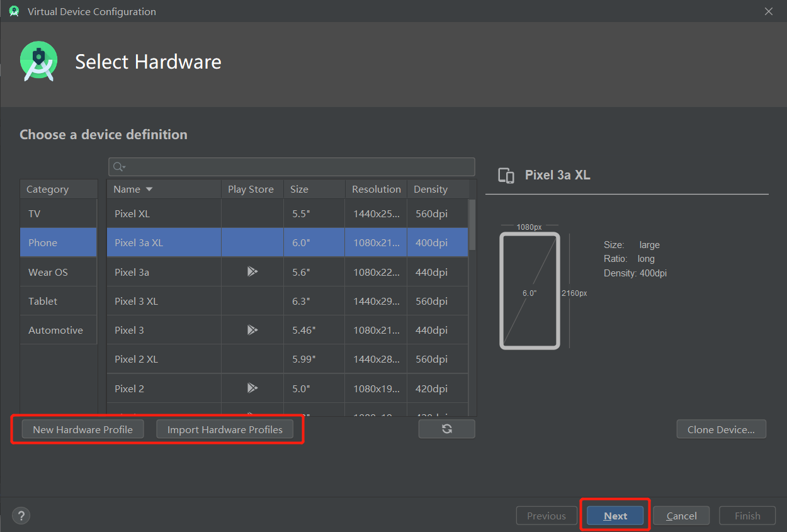Sort by the Density column header

click(x=438, y=189)
